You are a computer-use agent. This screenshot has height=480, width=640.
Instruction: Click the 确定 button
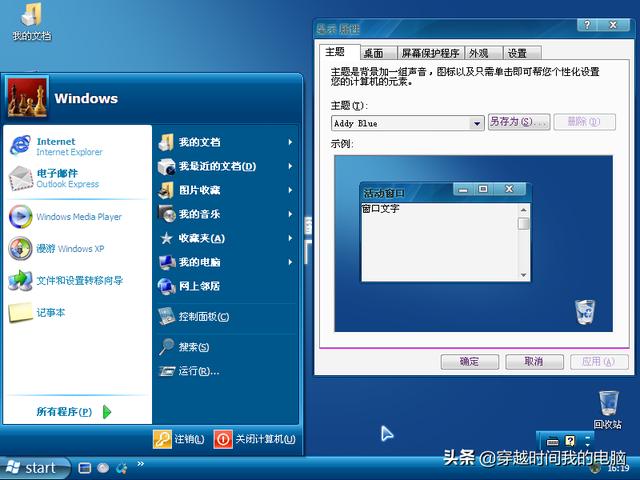[470, 362]
